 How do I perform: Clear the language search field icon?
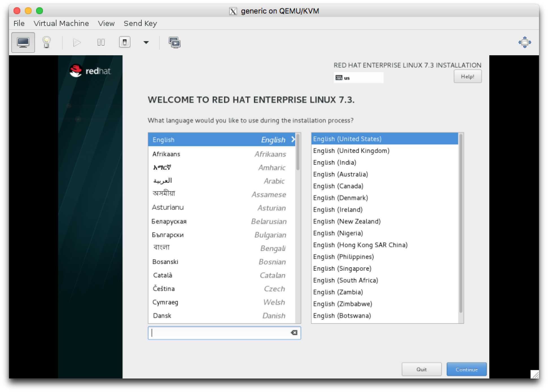click(x=294, y=333)
